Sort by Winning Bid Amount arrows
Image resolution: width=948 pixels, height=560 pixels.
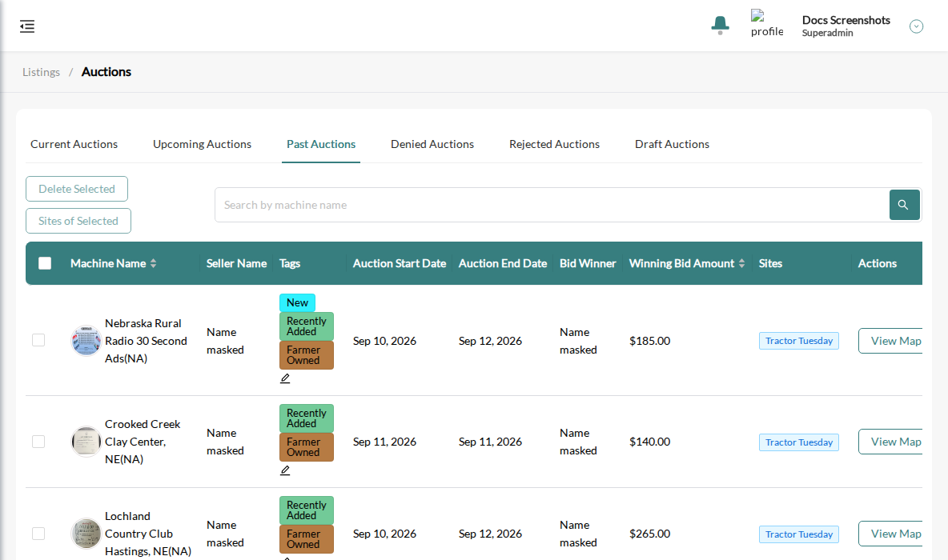click(742, 263)
